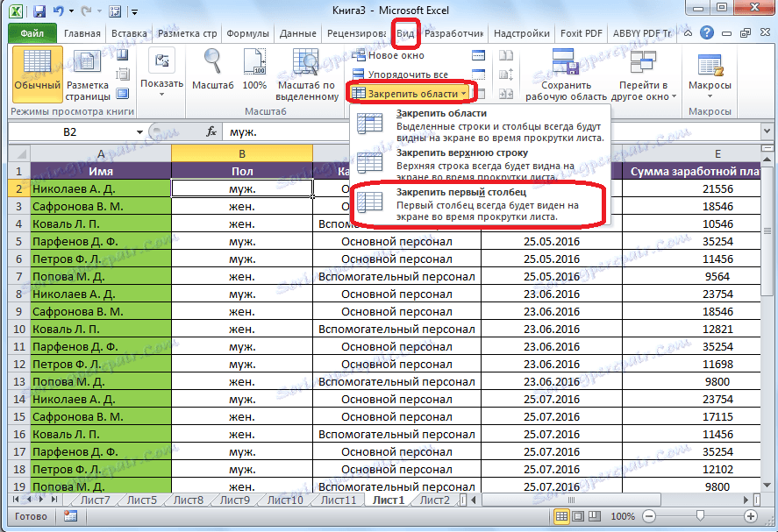Open Новое окно with its icon
Image resolution: width=778 pixels, height=532 pixels.
pos(357,55)
